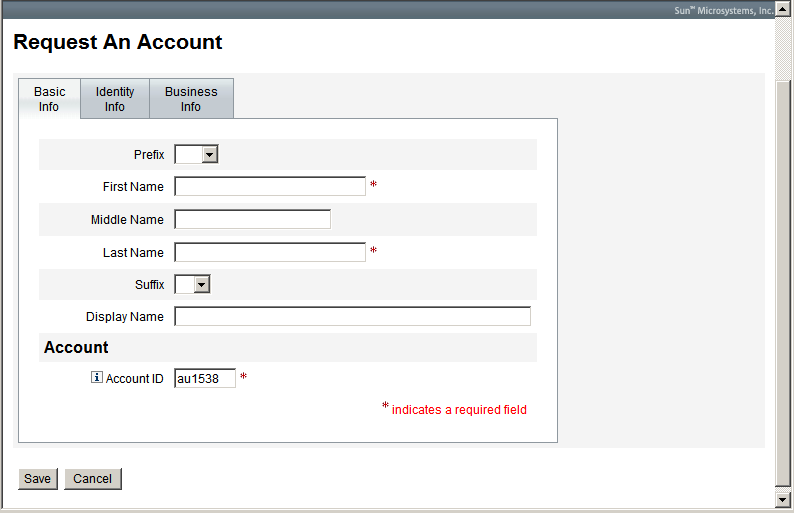Click the 'indicates a required field' note

tap(459, 410)
